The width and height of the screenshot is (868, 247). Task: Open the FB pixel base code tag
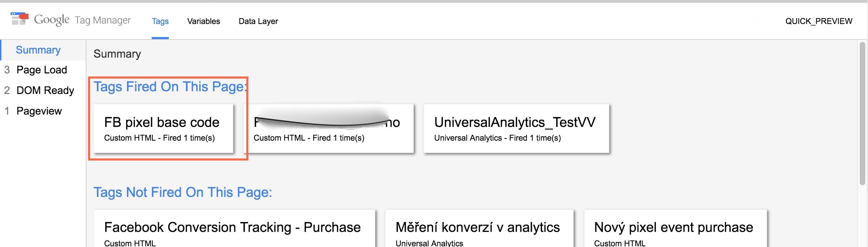click(163, 129)
